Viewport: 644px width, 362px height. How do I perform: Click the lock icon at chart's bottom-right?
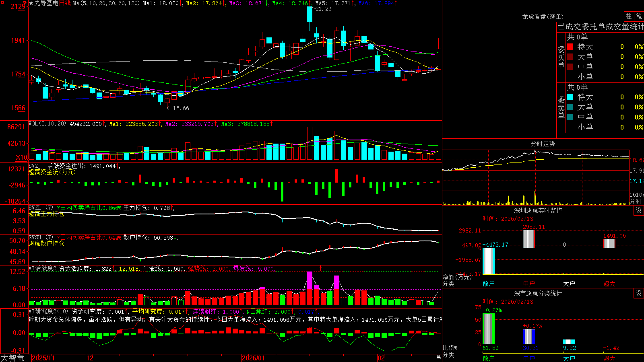pyautogui.click(x=438, y=357)
